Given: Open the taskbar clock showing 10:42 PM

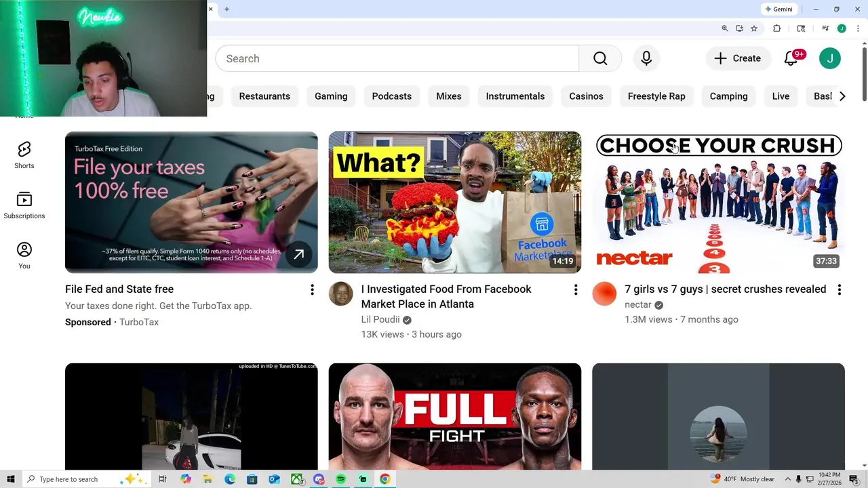Looking at the screenshot, I should (x=830, y=479).
